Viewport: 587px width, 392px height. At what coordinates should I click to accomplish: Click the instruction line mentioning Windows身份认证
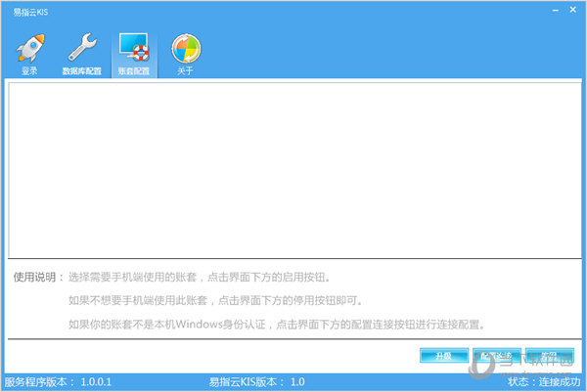(277, 324)
